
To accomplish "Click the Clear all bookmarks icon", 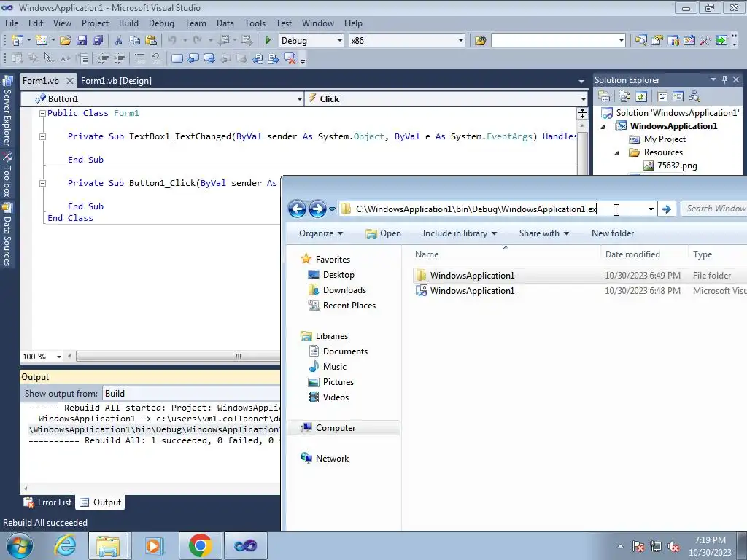I will (290, 58).
